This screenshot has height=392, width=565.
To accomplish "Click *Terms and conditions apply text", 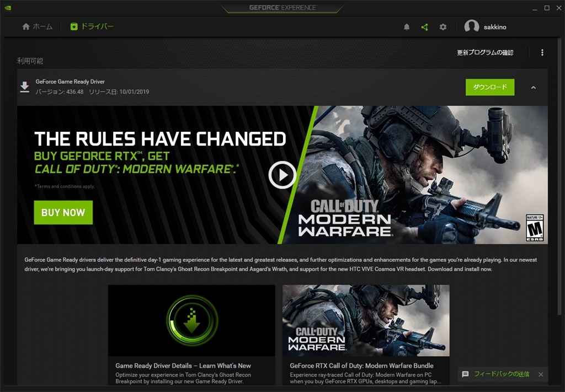I will click(x=65, y=186).
